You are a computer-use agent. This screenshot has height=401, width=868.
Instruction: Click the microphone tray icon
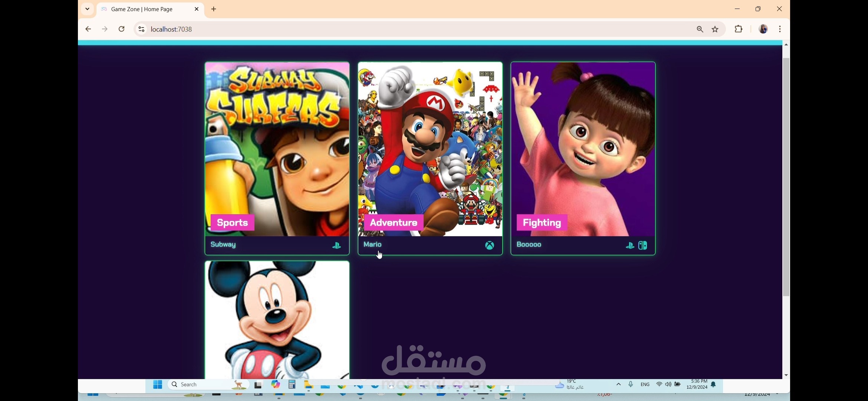point(631,385)
